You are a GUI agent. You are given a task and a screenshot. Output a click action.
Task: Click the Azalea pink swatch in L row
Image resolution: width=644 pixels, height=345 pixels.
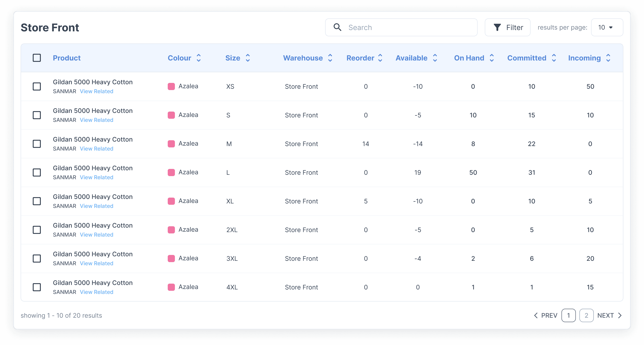point(171,172)
